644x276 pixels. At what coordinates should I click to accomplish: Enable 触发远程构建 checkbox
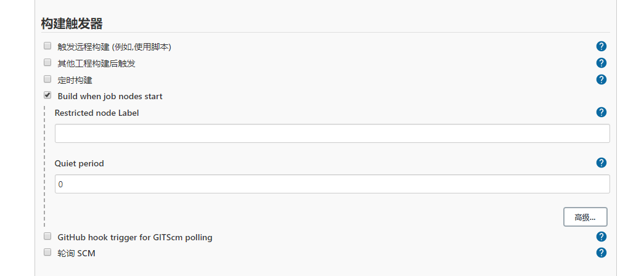click(47, 46)
